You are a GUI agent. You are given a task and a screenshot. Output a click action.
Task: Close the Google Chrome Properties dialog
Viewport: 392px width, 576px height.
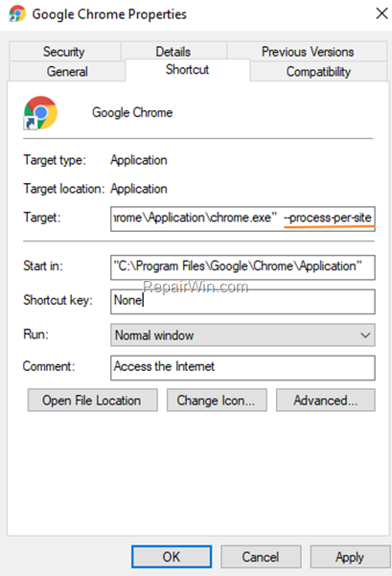click(x=381, y=13)
